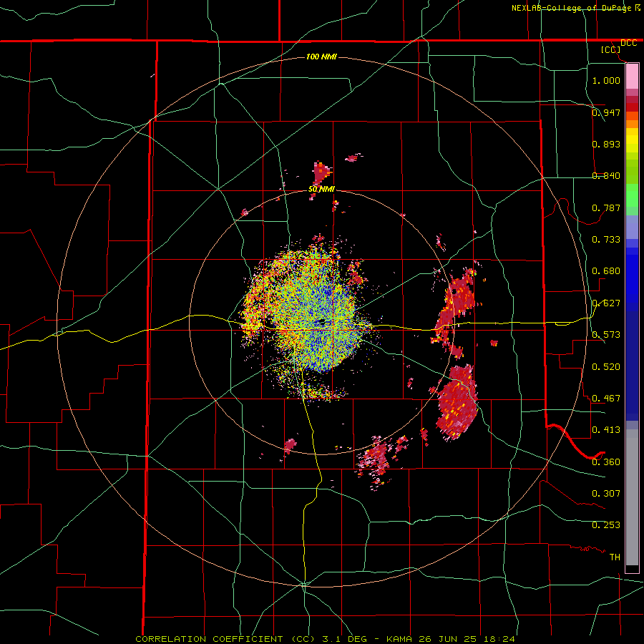
Task: Click the 0.947 legend value
Action: click(606, 112)
